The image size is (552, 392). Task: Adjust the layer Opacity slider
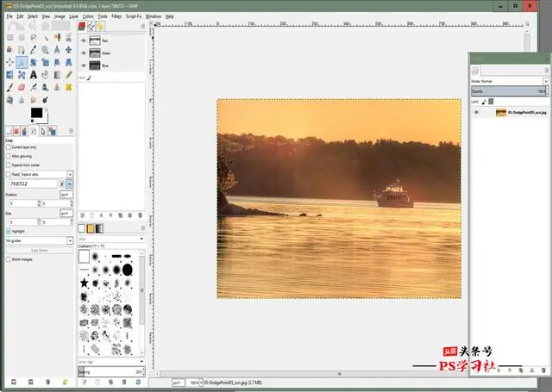coord(510,91)
